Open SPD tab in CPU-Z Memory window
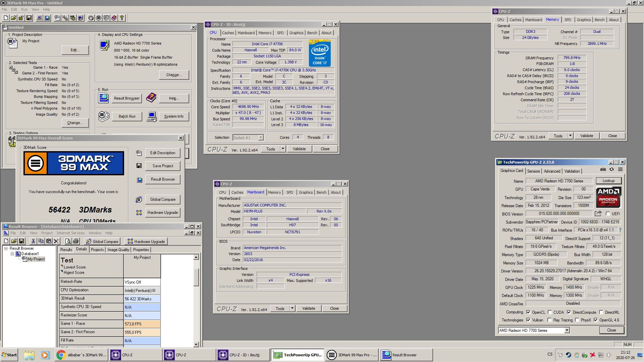 point(568,20)
